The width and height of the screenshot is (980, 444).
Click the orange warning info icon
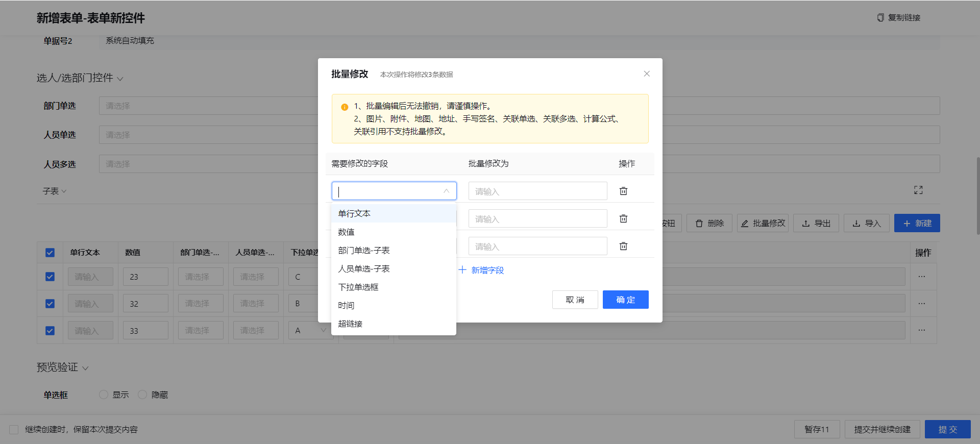[345, 107]
